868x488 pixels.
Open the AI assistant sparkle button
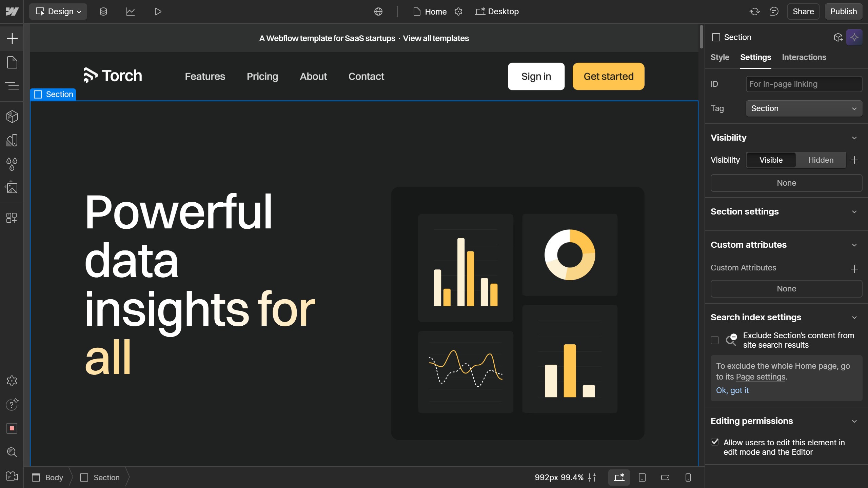click(854, 37)
